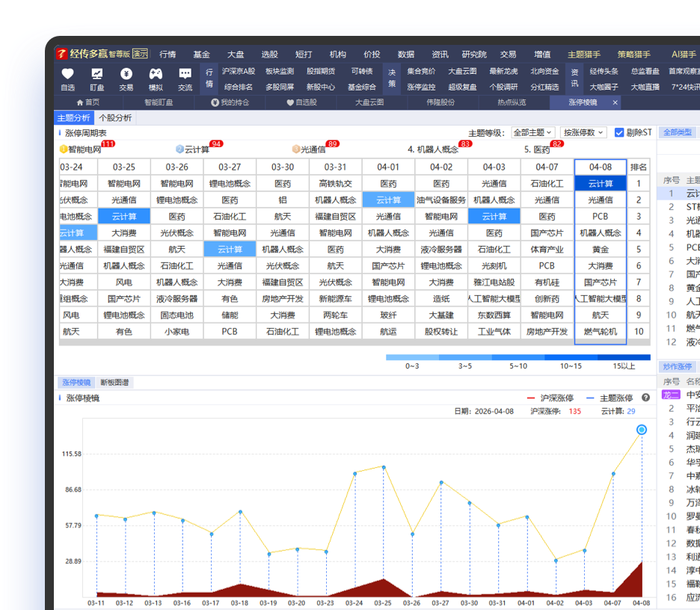Select the 04-08 chart data point
700x610 pixels.
point(642,430)
